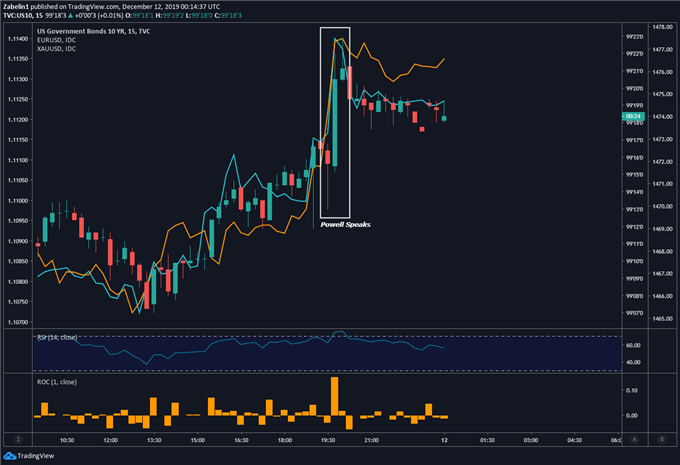Click the Z timezone button
This screenshot has width=680, height=465.
tap(18, 440)
